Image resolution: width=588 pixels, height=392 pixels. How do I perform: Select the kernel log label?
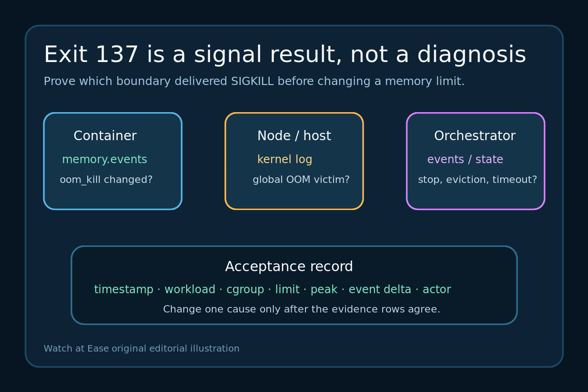pyautogui.click(x=285, y=159)
